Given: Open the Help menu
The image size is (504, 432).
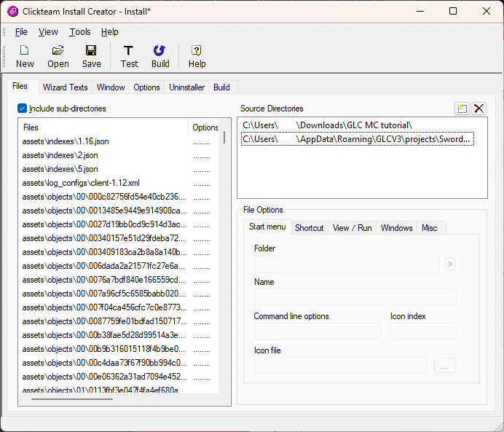Looking at the screenshot, I should tap(109, 32).
